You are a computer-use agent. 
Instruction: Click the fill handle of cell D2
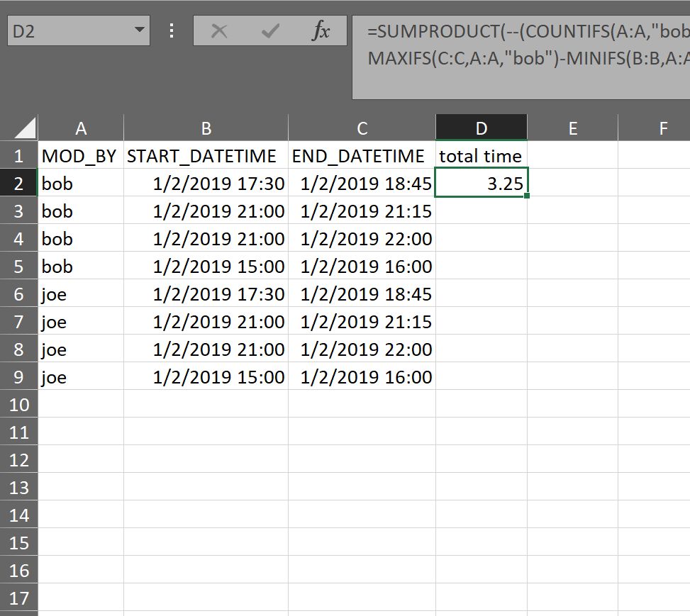(527, 196)
